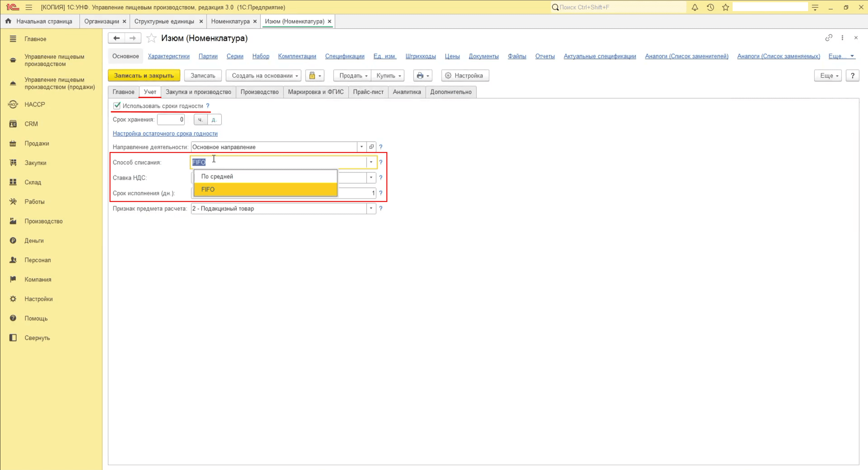Open the Деньги coin icon

(x=13, y=240)
